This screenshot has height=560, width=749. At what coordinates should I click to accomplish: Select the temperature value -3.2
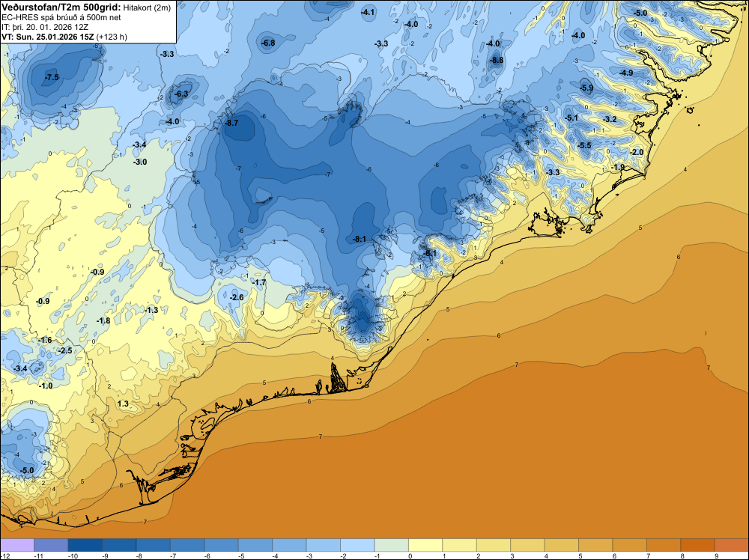(x=610, y=119)
